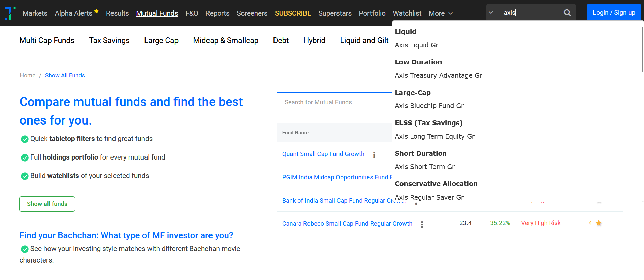The width and height of the screenshot is (644, 280).
Task: Choose Axis Long Term Equity Gr suggestion
Action: click(x=435, y=136)
